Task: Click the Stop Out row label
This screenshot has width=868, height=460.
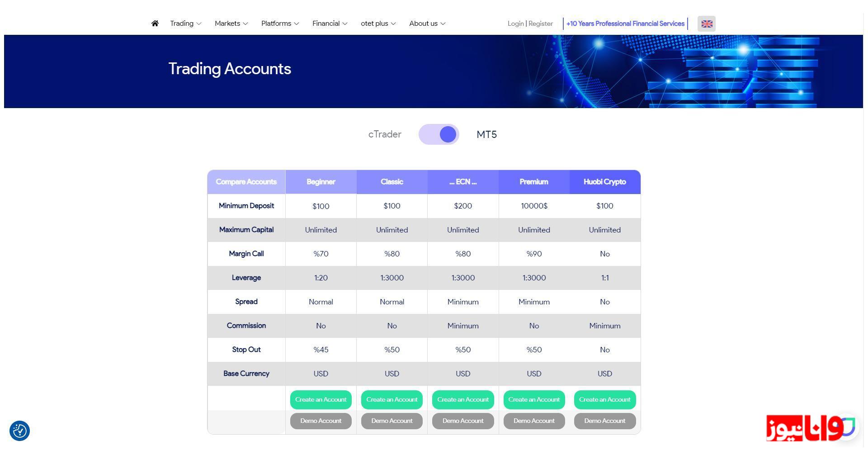Action: click(246, 350)
